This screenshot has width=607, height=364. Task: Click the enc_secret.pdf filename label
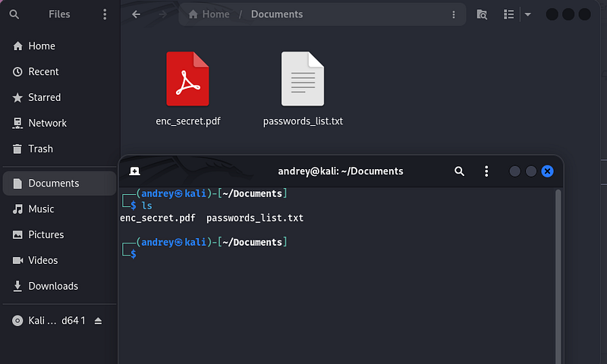pos(188,121)
